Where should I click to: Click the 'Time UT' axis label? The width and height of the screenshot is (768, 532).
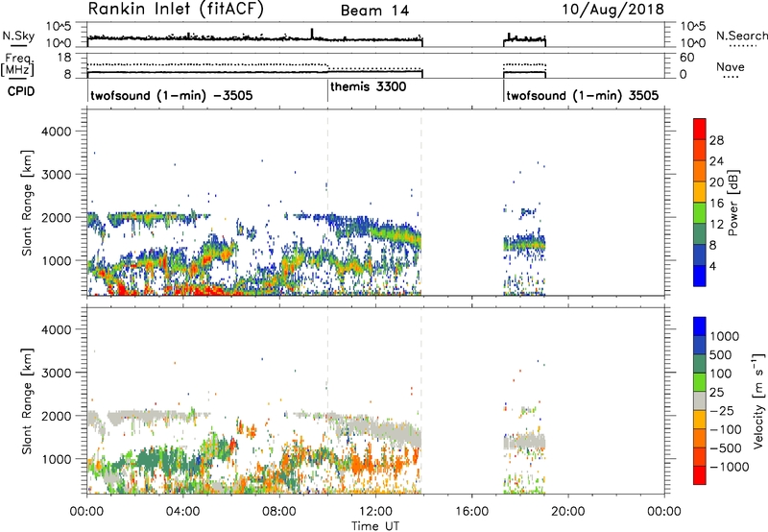point(375,526)
